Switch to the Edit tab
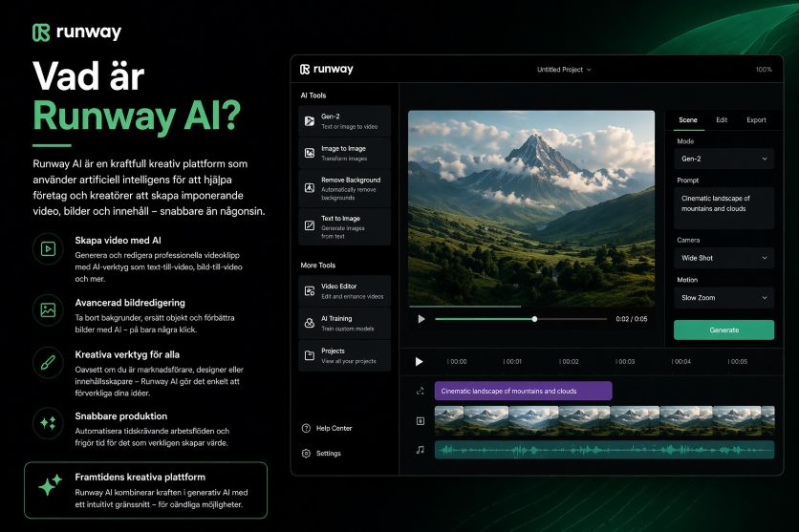Viewport: 799px width, 532px height. pyautogui.click(x=722, y=120)
